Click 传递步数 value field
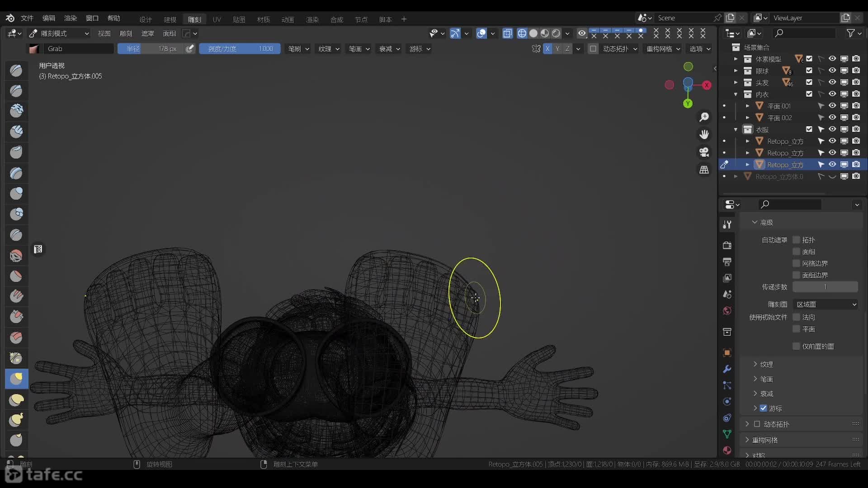Viewport: 868px width, 488px height. click(x=826, y=287)
